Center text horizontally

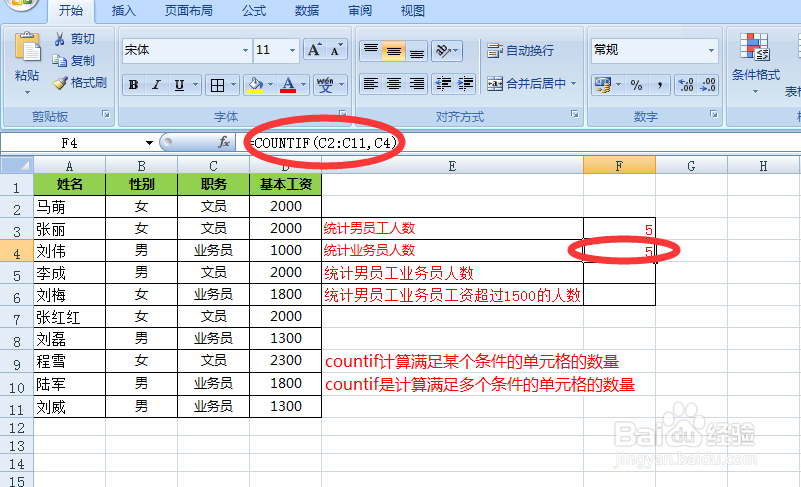tap(394, 84)
